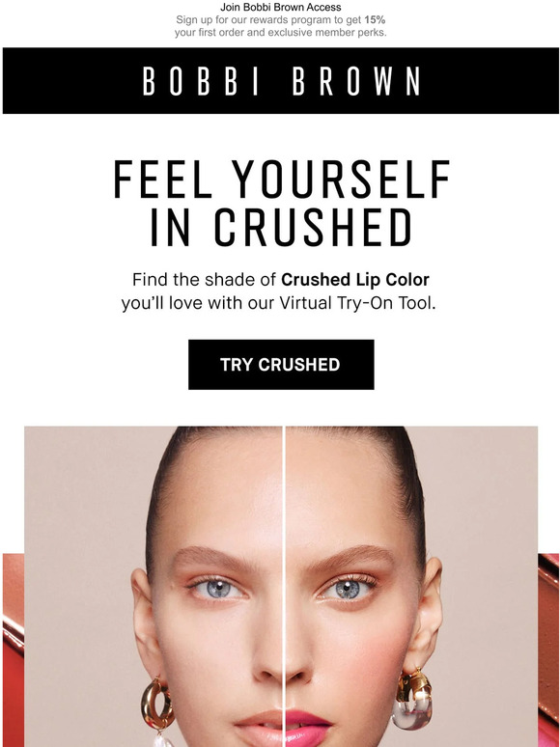Click the Crushed Lip Color bold text
This screenshot has height=747, width=560.
tap(355, 280)
